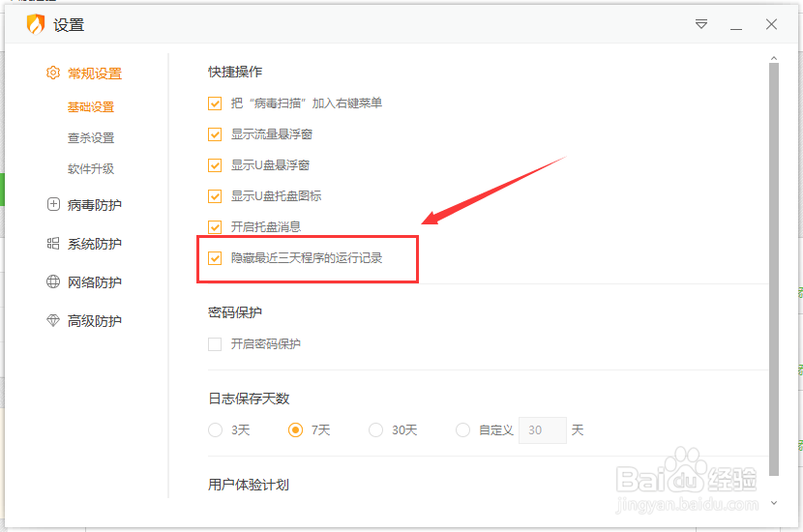Click the 密码保护 section heading
The width and height of the screenshot is (803, 532).
[x=235, y=312]
